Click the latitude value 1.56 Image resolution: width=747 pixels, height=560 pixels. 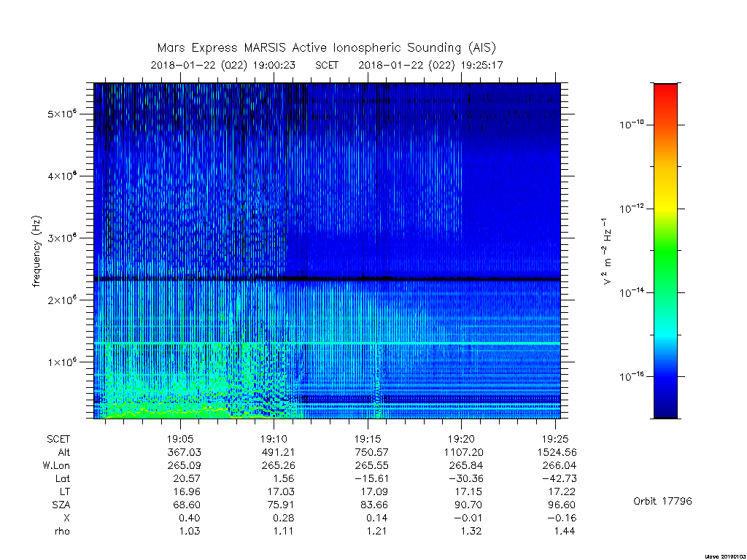283,478
